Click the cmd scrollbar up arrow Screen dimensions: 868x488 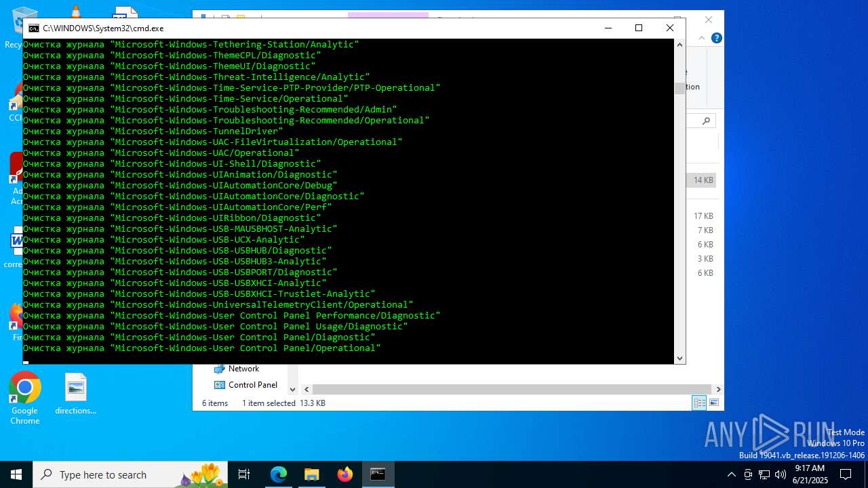click(679, 45)
